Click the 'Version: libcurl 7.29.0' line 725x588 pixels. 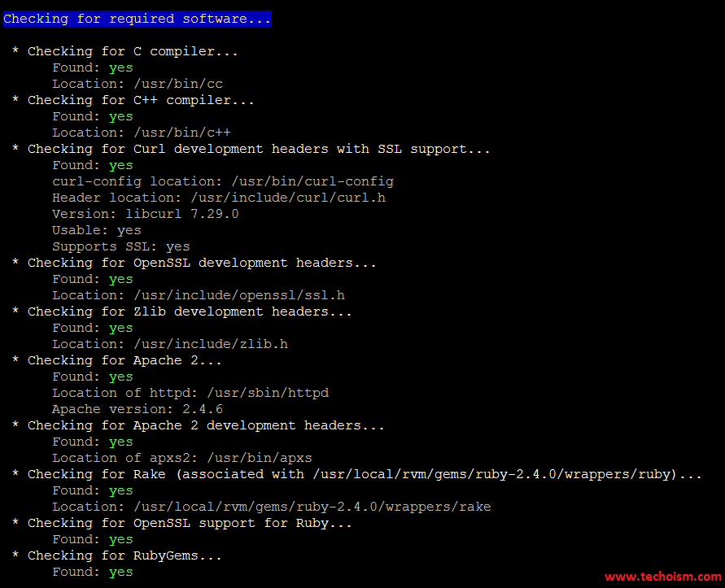pyautogui.click(x=145, y=214)
